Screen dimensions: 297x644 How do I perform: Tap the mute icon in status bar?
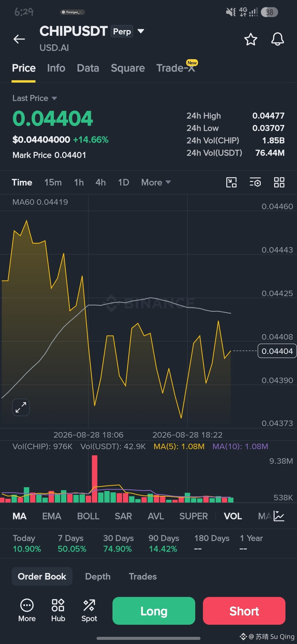(x=231, y=12)
